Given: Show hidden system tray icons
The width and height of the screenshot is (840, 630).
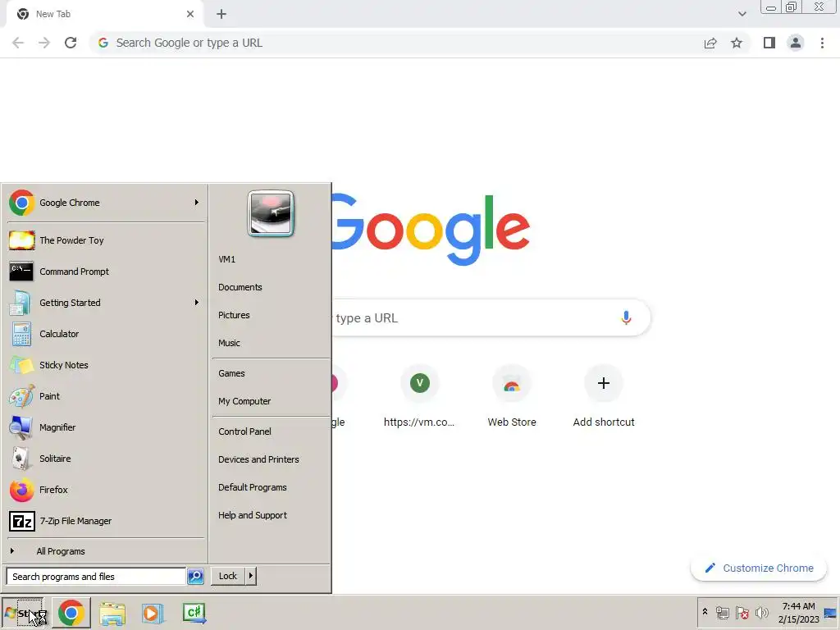Looking at the screenshot, I should [x=705, y=612].
